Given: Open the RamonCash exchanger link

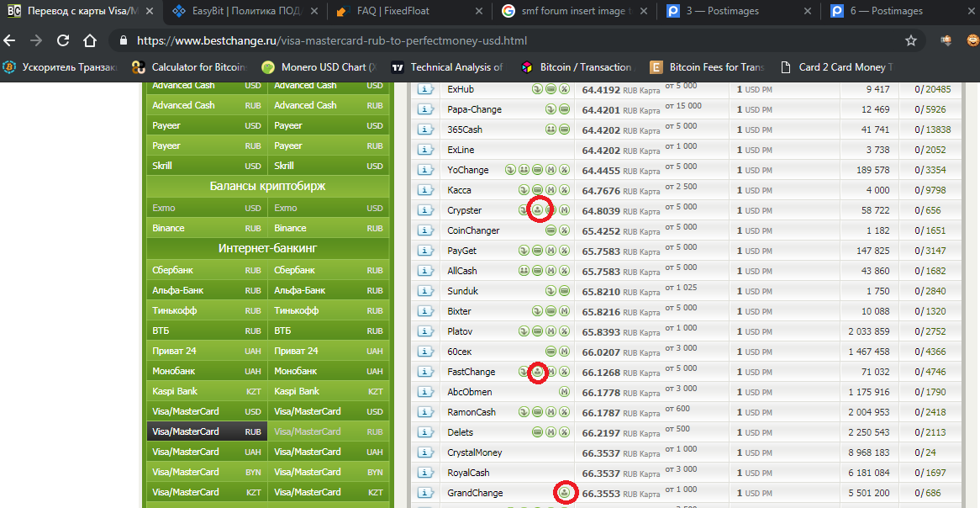Looking at the screenshot, I should (472, 412).
